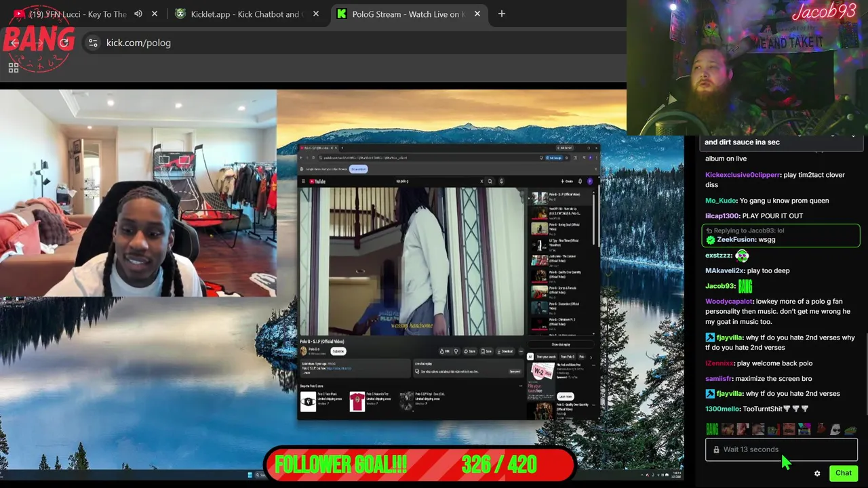The image size is (868, 488).
Task: Close the Kicklet.app tab
Action: (316, 14)
